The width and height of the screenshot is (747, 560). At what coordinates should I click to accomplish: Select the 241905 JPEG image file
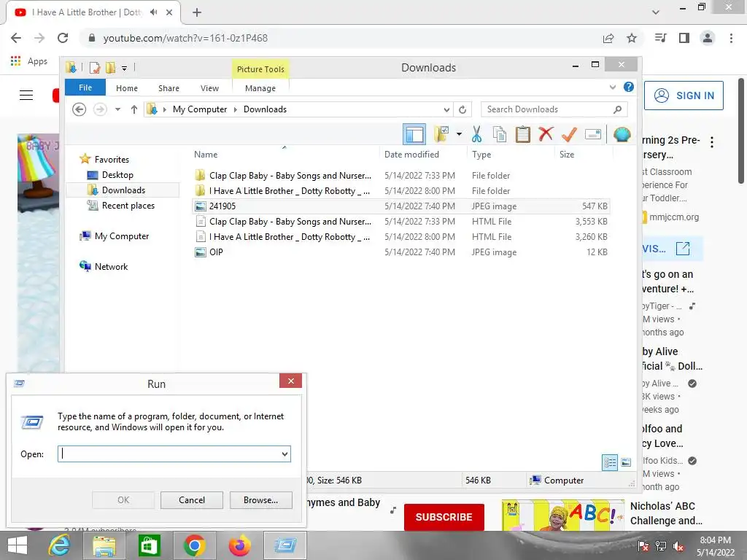pyautogui.click(x=401, y=206)
